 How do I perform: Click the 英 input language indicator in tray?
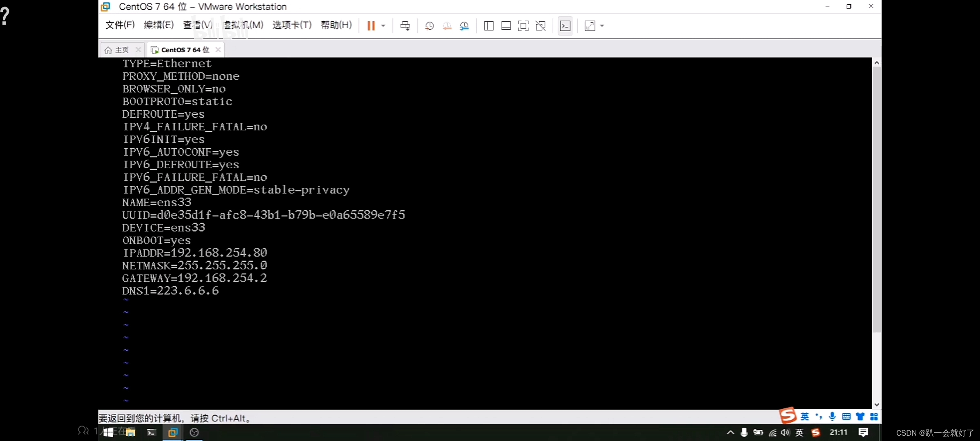pyautogui.click(x=800, y=432)
